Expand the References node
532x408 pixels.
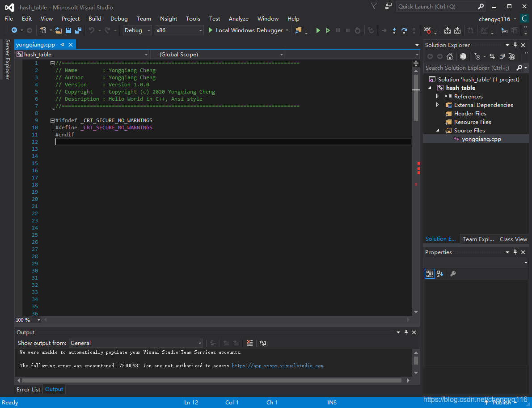[437, 96]
